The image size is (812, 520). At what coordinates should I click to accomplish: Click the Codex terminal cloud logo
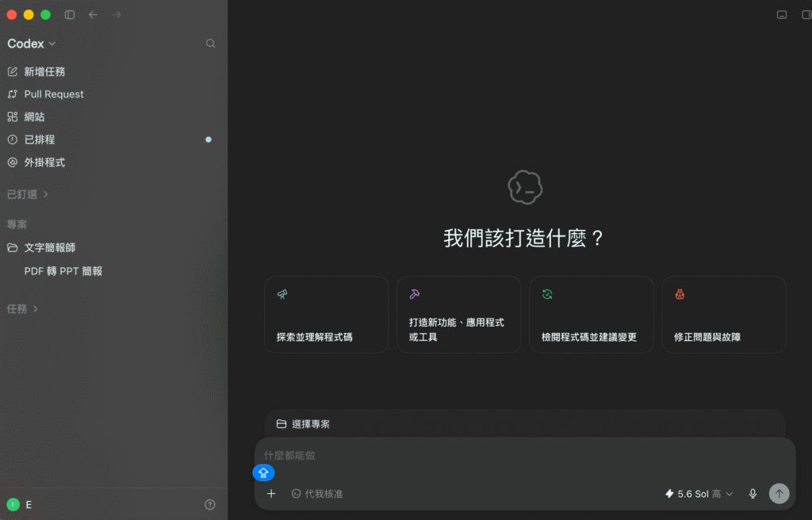click(525, 187)
